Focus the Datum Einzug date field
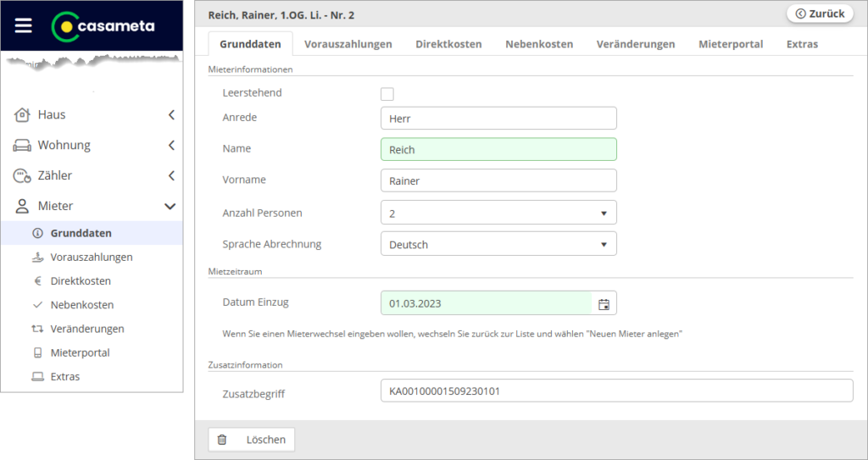The width and height of the screenshot is (868, 460). (487, 303)
